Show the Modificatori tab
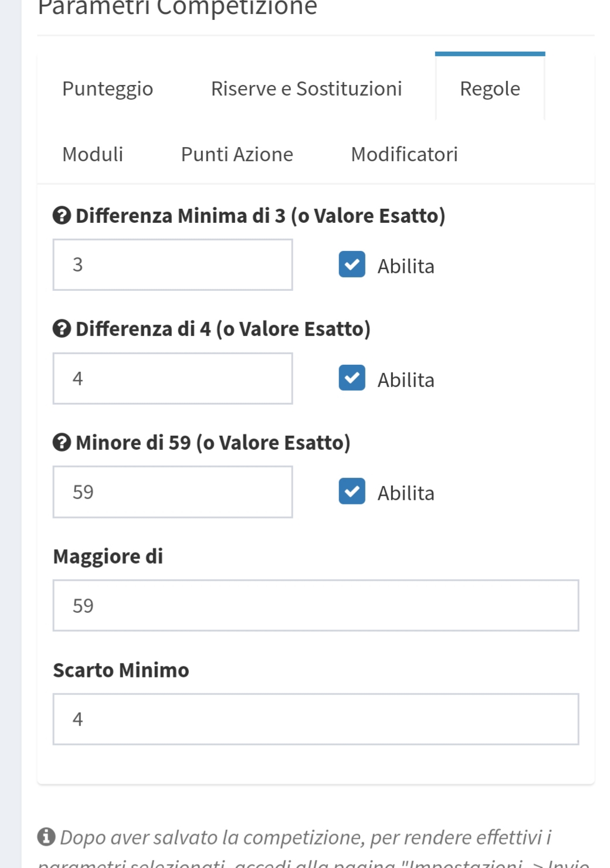 404,154
